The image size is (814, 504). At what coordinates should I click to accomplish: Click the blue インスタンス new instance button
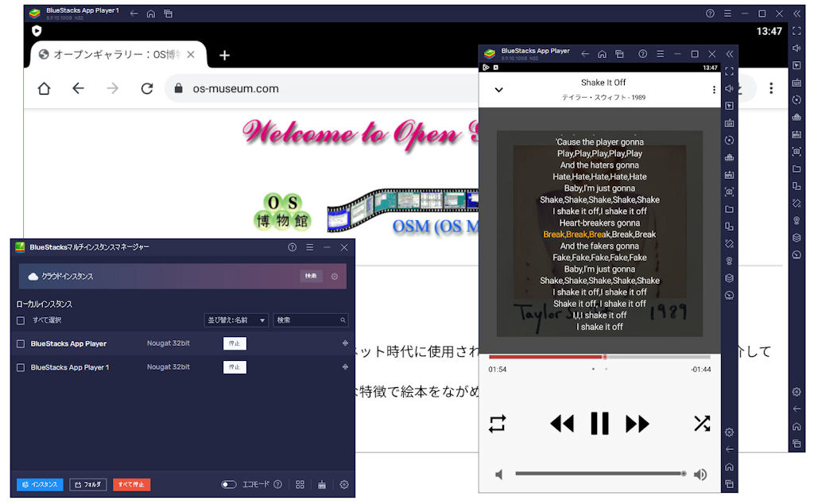pos(40,484)
